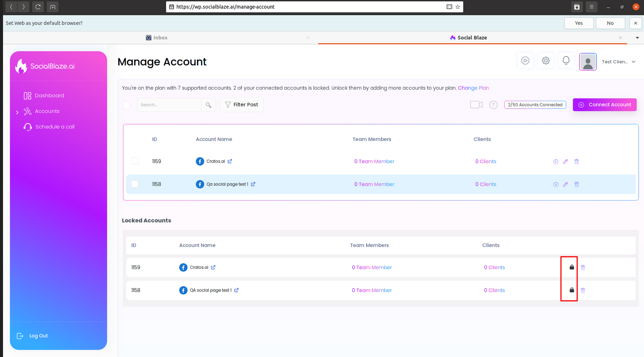The height and width of the screenshot is (357, 644).
Task: Delete locked Cratos.ai with trash icon
Action: coord(583,268)
